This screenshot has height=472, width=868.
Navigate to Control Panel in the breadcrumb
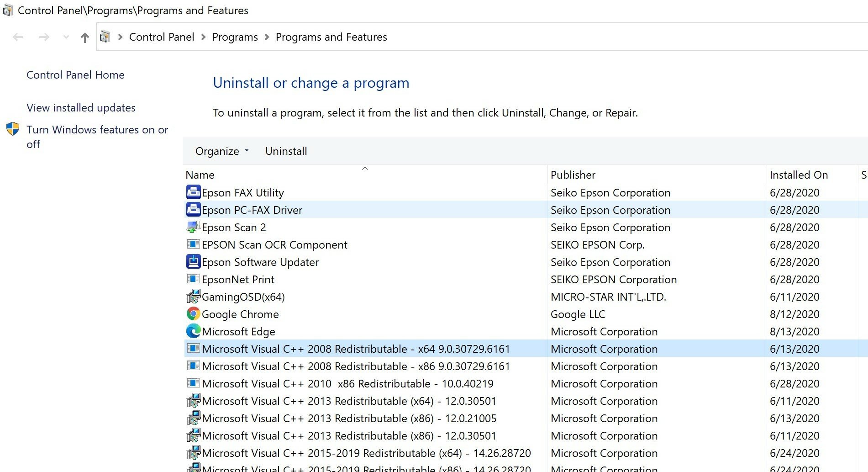[162, 37]
